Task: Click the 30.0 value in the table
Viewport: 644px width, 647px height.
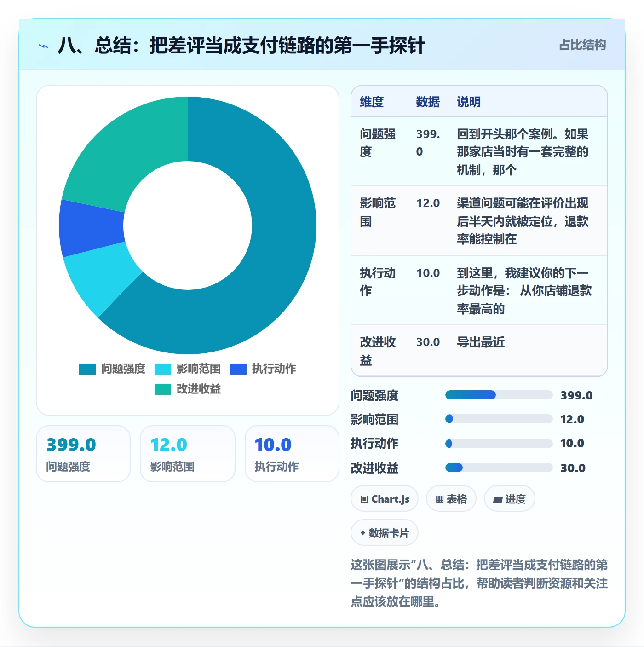Action: tap(428, 342)
